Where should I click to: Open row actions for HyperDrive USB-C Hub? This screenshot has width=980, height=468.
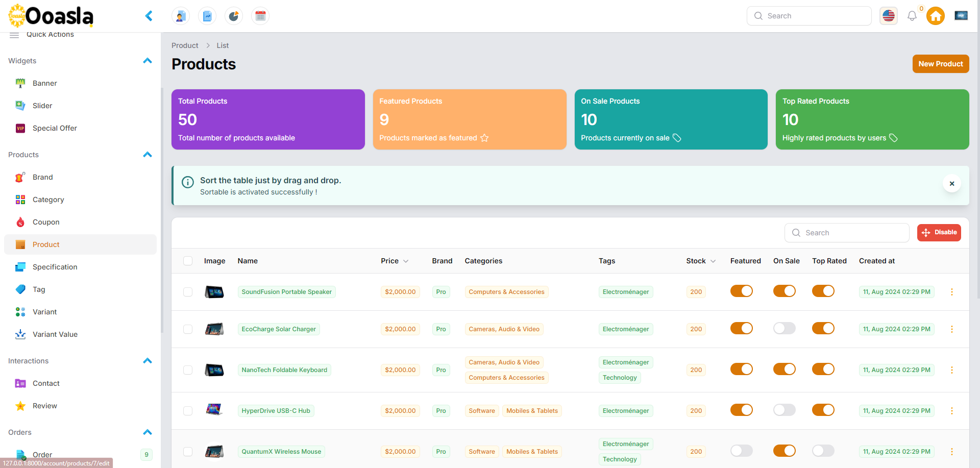click(x=952, y=411)
